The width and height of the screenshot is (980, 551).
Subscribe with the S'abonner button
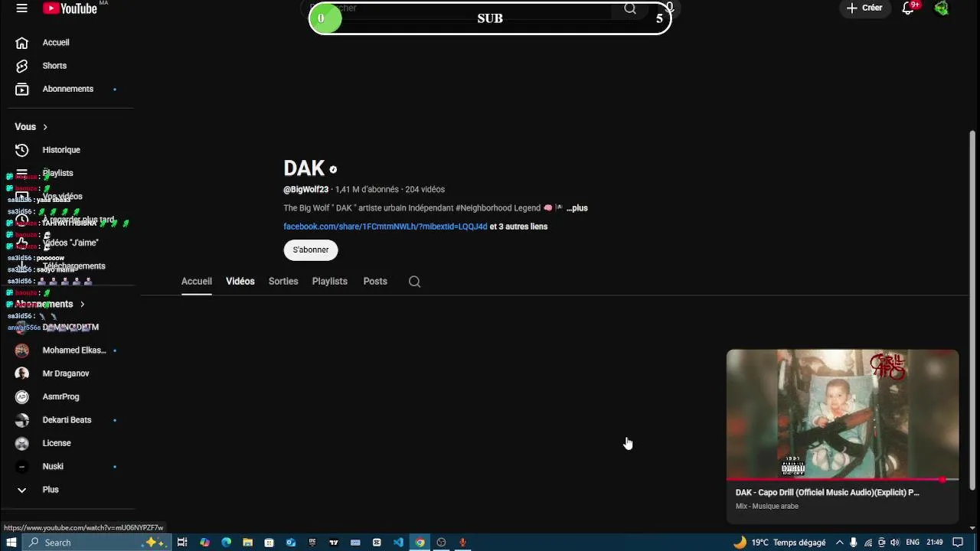click(x=311, y=250)
